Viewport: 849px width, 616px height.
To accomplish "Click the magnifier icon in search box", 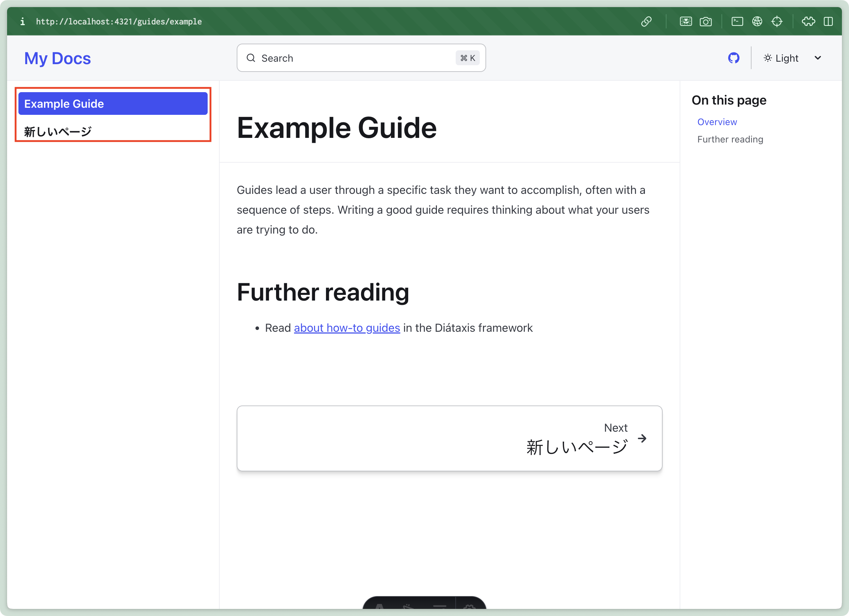I will pos(251,58).
